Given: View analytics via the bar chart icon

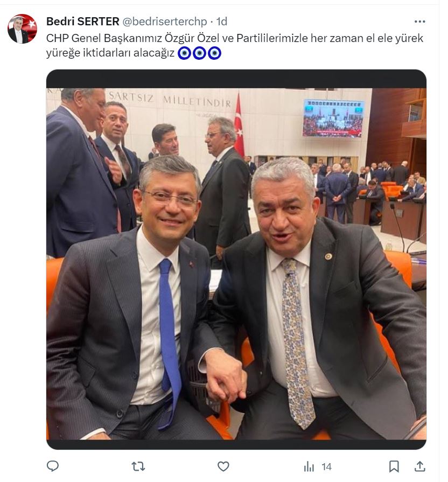Looking at the screenshot, I should click(x=309, y=467).
